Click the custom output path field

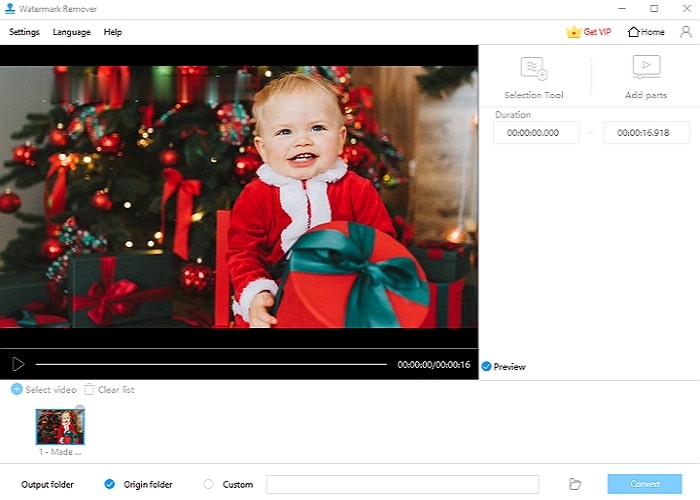403,484
